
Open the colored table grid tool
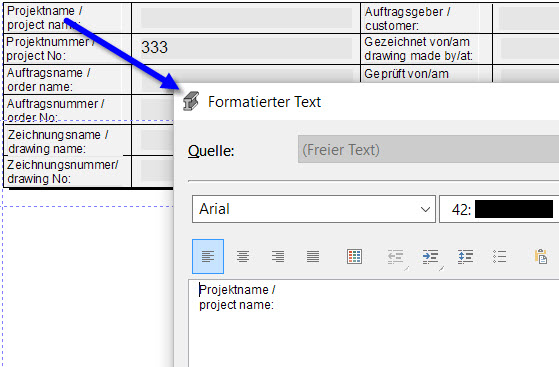pos(354,256)
